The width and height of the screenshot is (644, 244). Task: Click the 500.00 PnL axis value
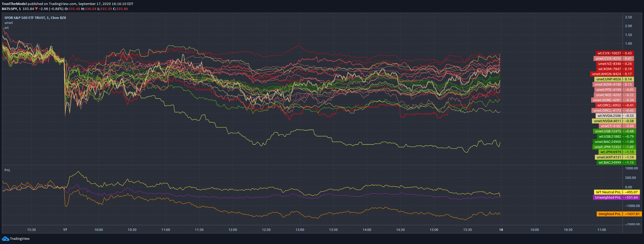[630, 178]
